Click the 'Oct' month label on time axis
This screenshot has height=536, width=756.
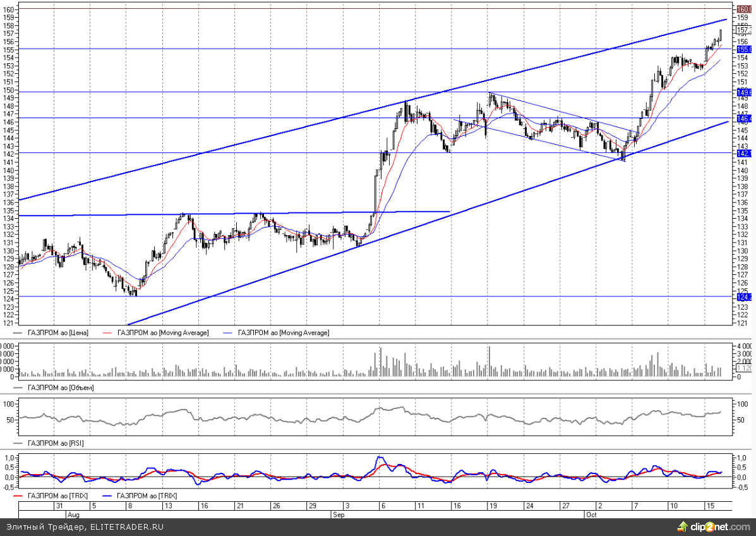tap(592, 515)
